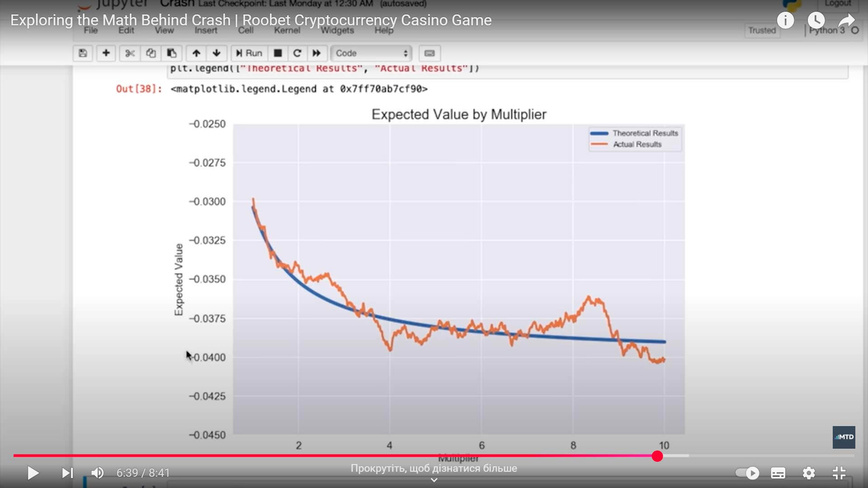Open the Code cell type dropdown
The image size is (868, 488).
pos(371,53)
